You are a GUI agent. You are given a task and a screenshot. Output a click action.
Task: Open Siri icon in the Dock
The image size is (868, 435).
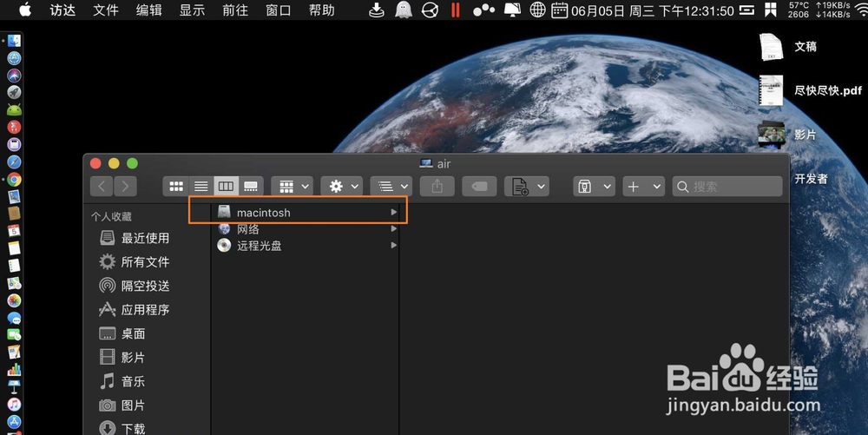(x=14, y=76)
